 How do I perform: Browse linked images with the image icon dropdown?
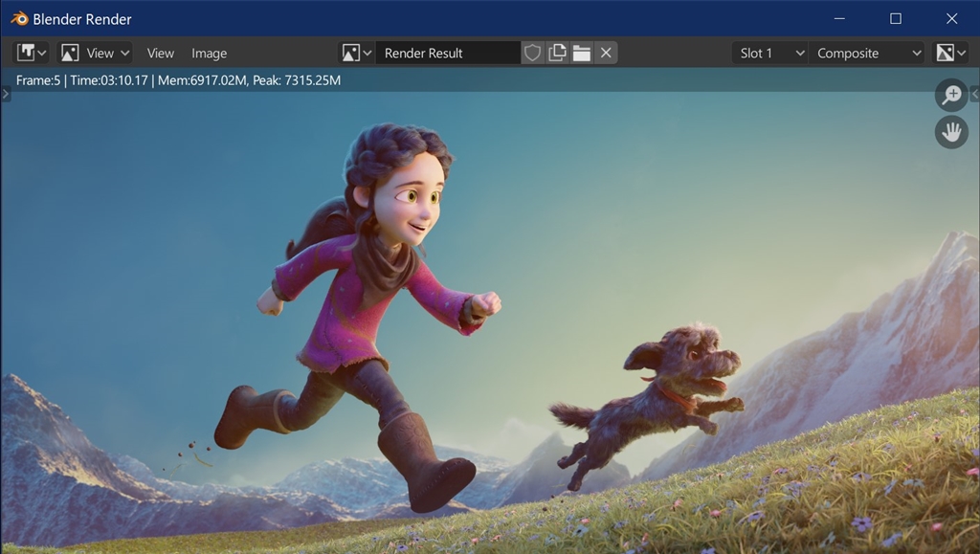(x=356, y=53)
